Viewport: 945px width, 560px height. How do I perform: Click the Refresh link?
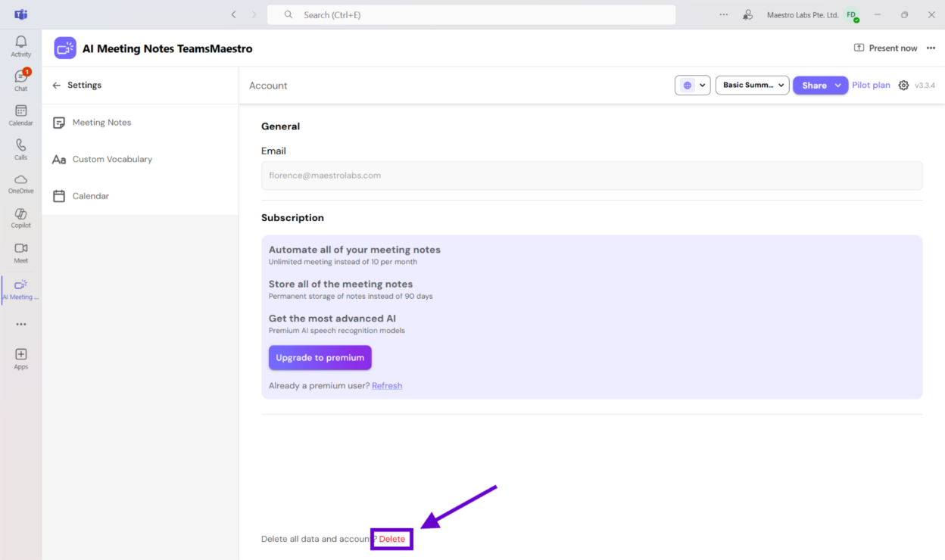387,386
